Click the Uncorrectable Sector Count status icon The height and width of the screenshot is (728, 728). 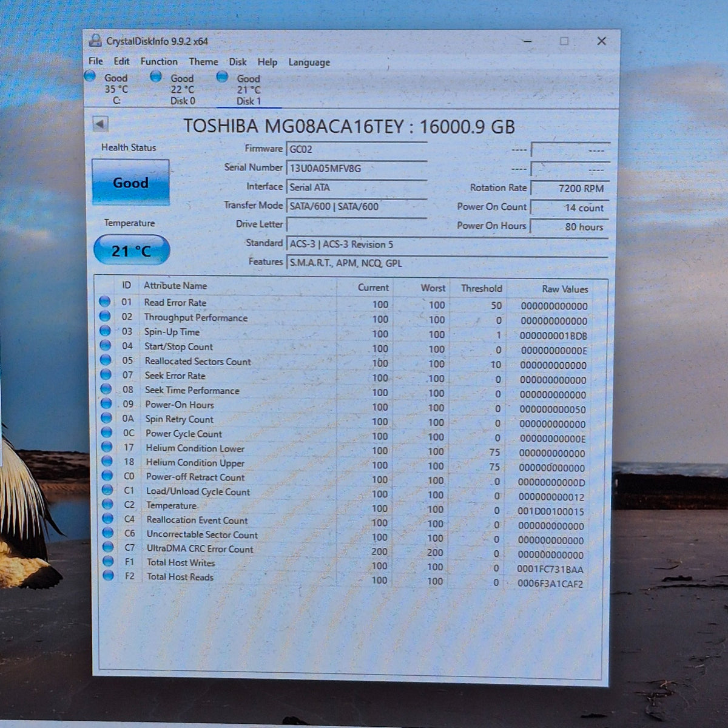(108, 533)
